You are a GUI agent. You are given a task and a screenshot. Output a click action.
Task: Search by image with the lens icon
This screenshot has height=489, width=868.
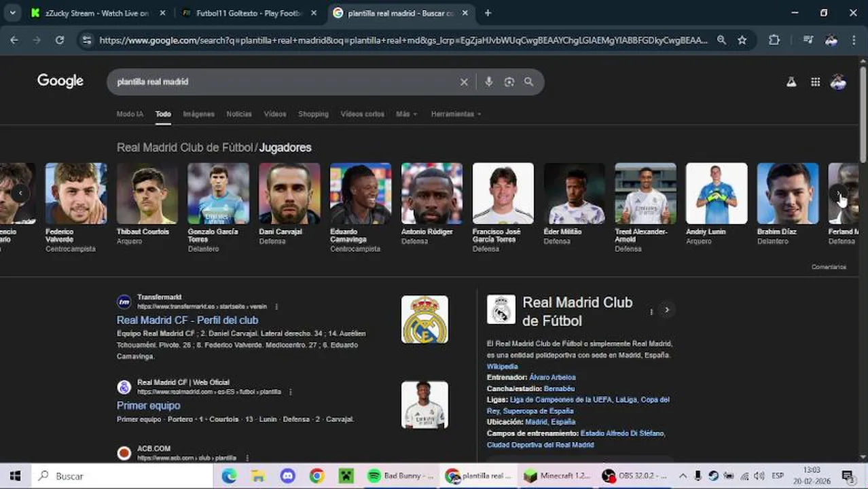[x=509, y=82]
